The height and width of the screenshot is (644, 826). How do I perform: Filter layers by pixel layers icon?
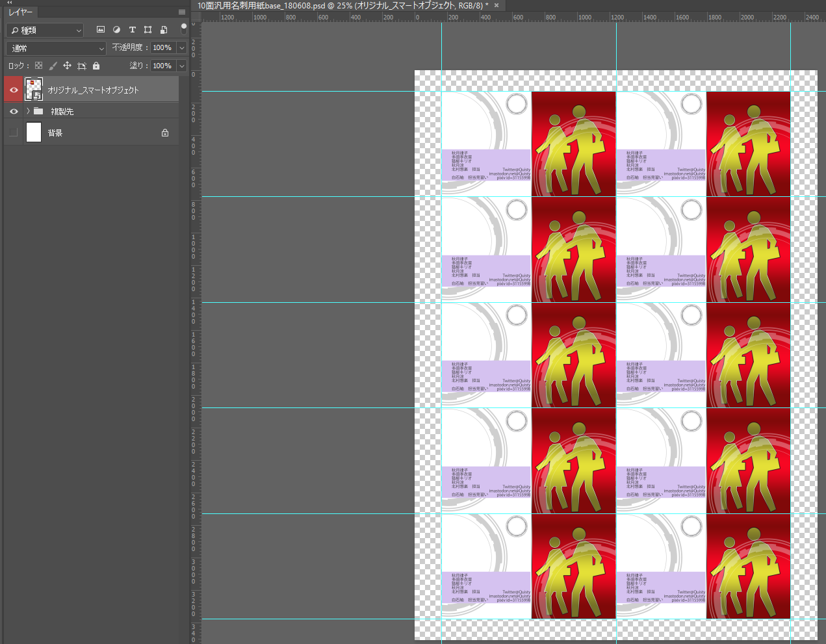[x=100, y=30]
